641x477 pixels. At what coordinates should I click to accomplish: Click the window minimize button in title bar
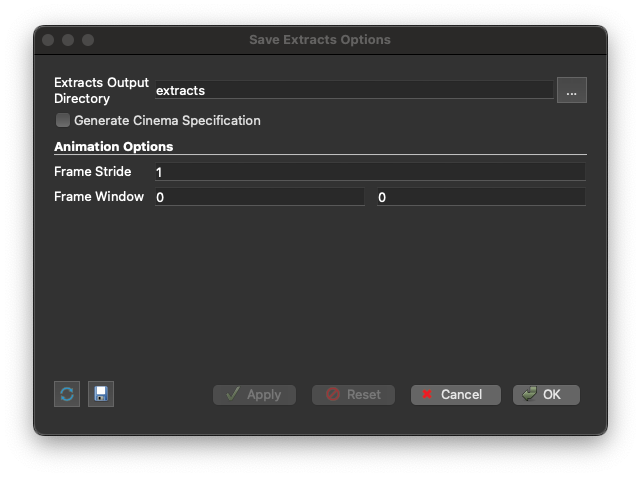point(68,40)
